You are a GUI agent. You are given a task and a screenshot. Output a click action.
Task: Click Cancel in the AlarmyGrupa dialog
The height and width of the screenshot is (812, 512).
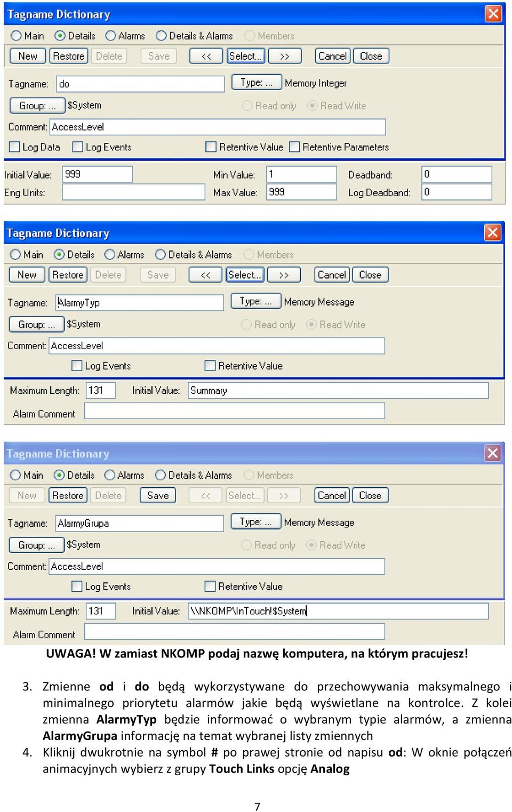point(332,495)
